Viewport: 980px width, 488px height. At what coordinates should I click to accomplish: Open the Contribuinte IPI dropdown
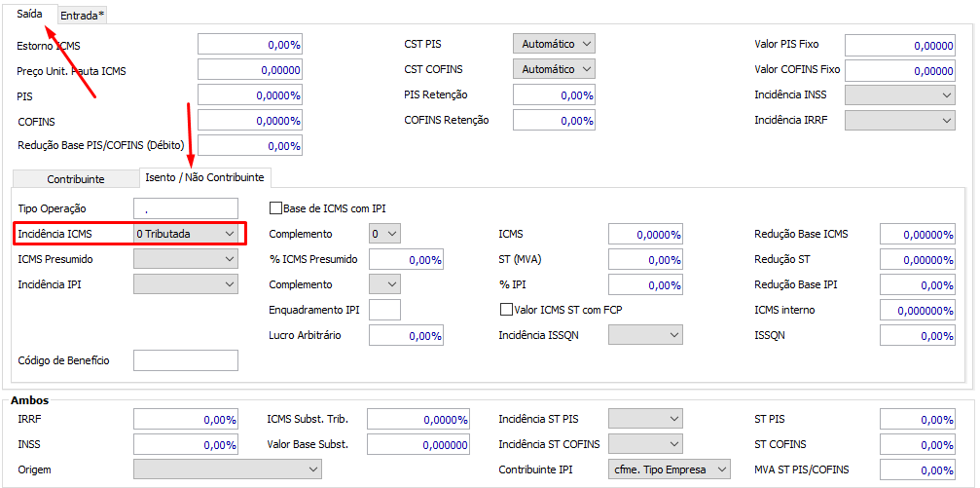tap(669, 469)
